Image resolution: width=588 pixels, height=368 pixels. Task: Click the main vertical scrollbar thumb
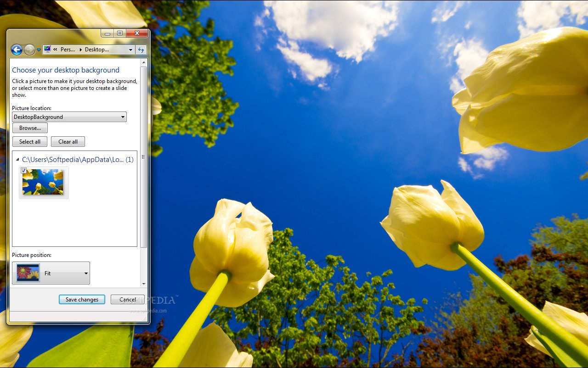pos(144,157)
